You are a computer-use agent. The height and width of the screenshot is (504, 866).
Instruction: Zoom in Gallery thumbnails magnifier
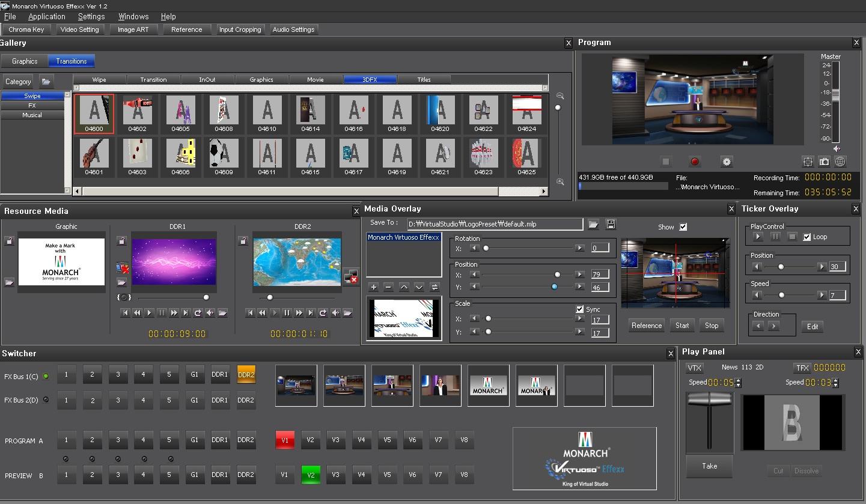(x=560, y=181)
